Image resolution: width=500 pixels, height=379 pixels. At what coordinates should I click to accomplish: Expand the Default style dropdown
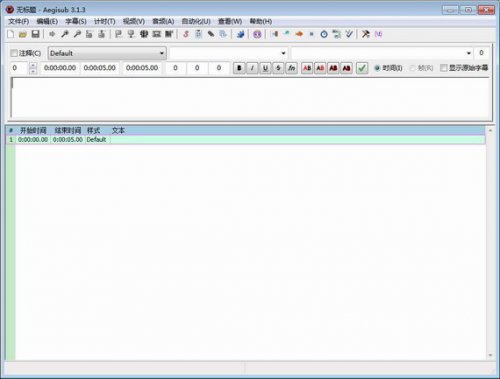[107, 53]
